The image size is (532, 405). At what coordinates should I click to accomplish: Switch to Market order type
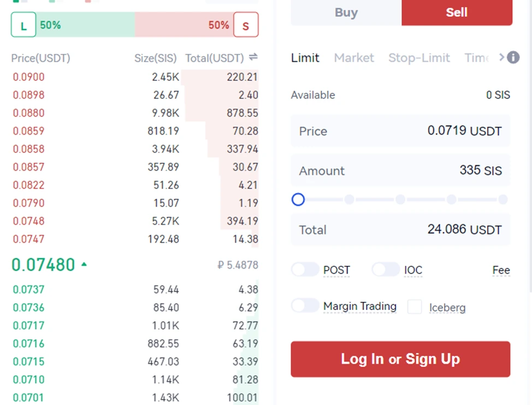coord(354,58)
